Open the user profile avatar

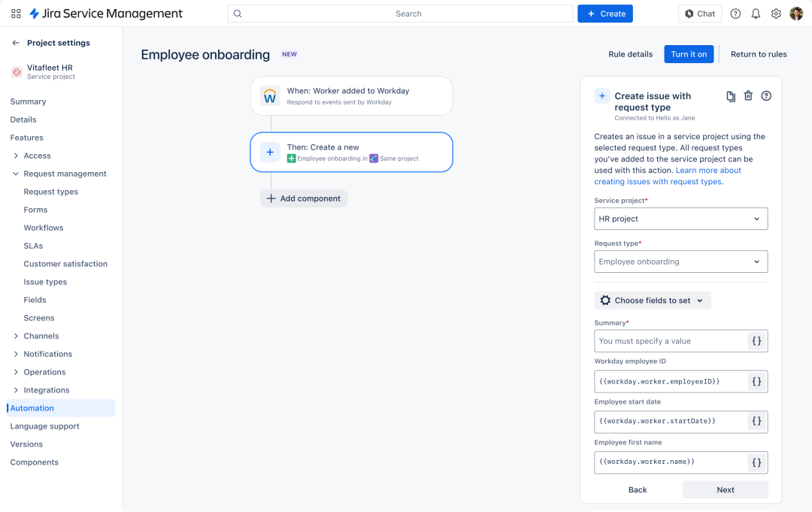point(796,14)
